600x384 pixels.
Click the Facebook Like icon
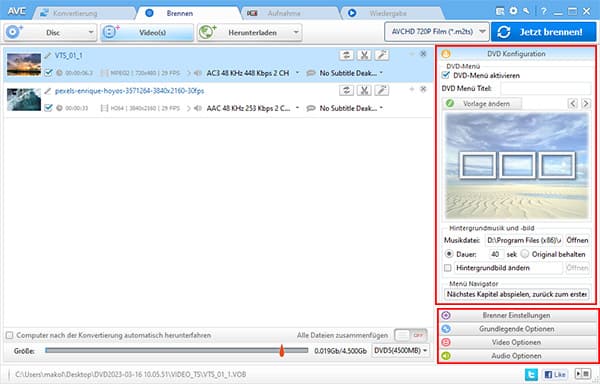pos(555,374)
